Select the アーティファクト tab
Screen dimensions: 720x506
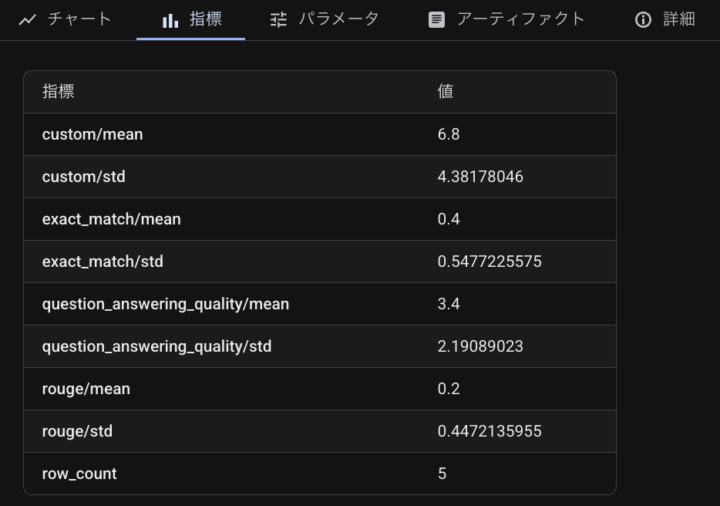[506, 20]
